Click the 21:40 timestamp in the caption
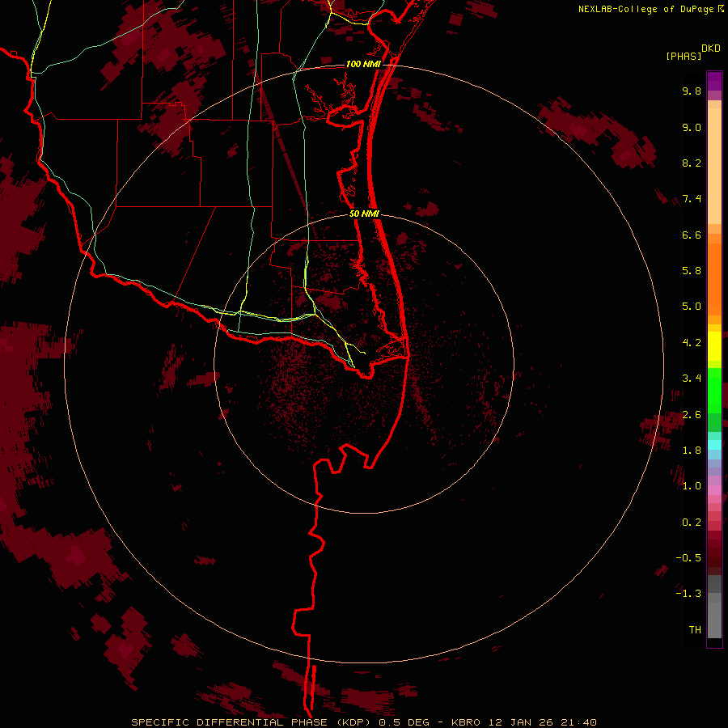This screenshot has height=728, width=728. pyautogui.click(x=580, y=722)
